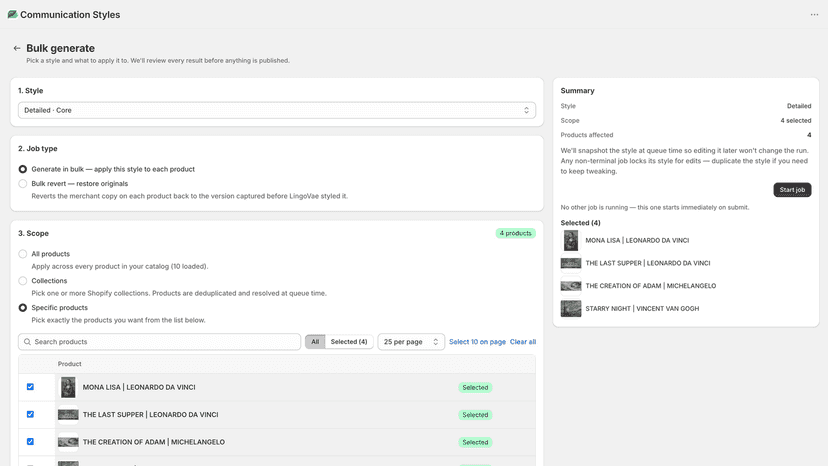Click the '4 selected' scope value in Summary
Image resolution: width=828 pixels, height=466 pixels.
(796, 120)
